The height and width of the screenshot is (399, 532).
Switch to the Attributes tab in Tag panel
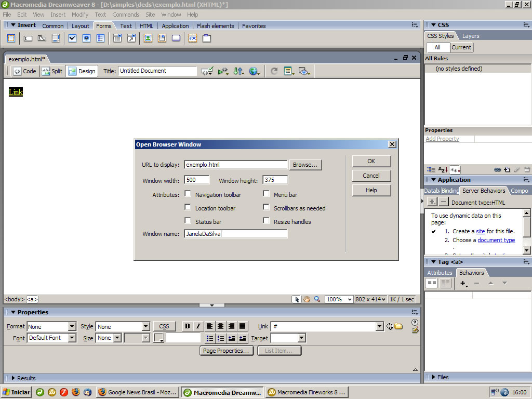[440, 273]
